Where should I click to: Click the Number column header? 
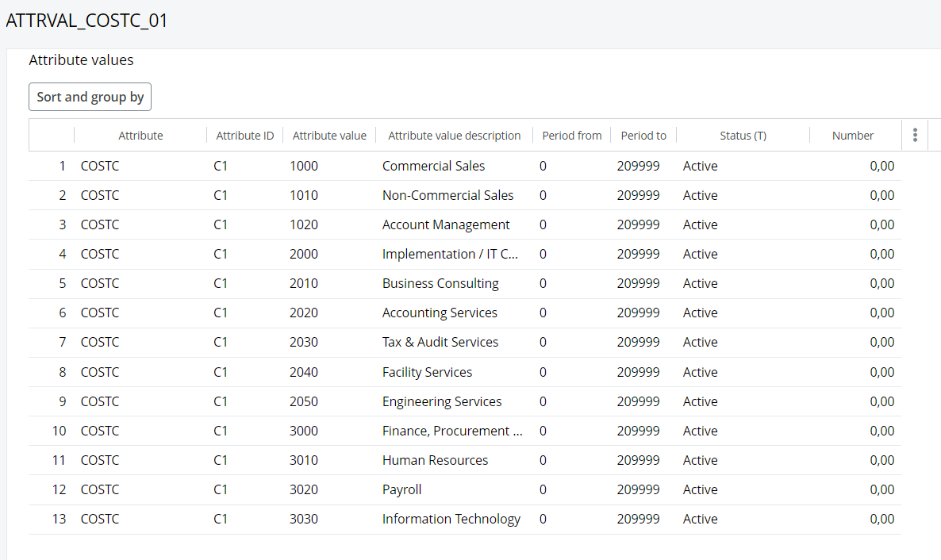[852, 136]
